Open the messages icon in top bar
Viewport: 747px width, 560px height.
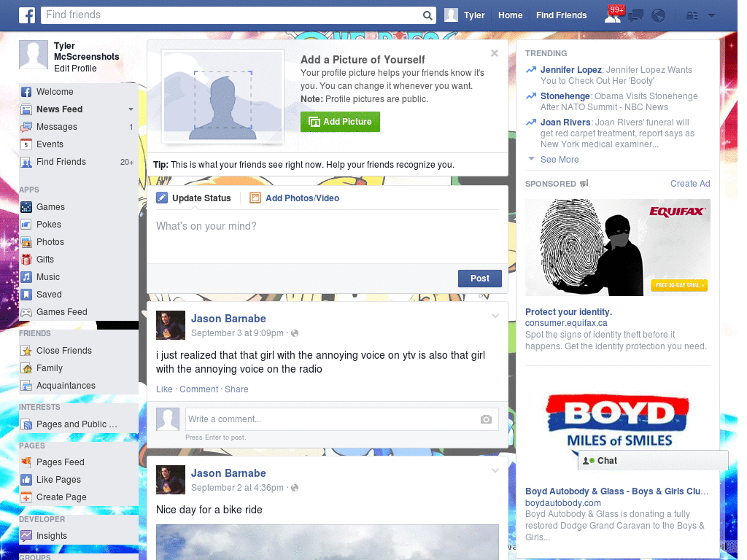(x=635, y=16)
